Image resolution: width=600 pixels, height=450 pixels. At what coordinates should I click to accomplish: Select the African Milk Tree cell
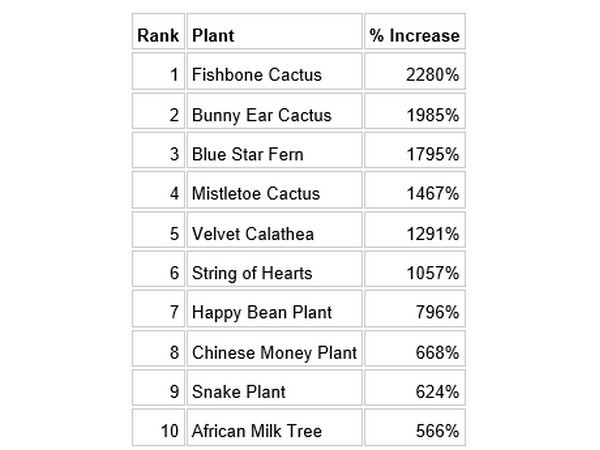point(274,432)
